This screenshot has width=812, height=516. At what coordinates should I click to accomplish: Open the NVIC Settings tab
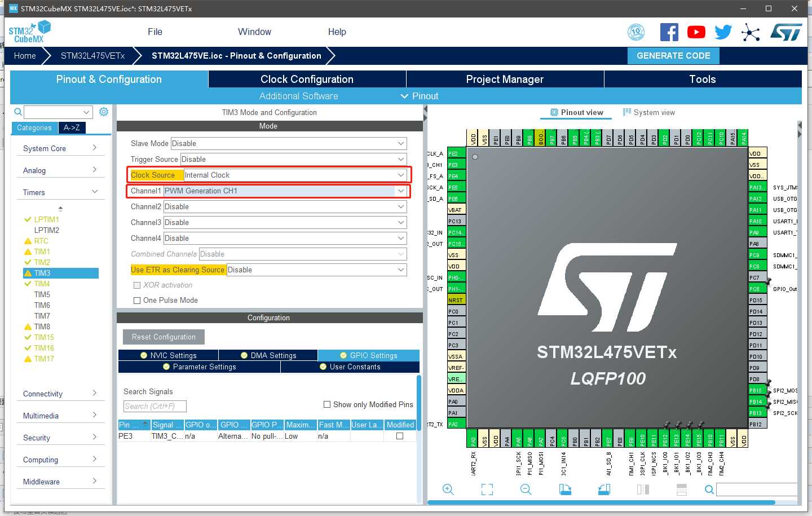[x=168, y=355]
